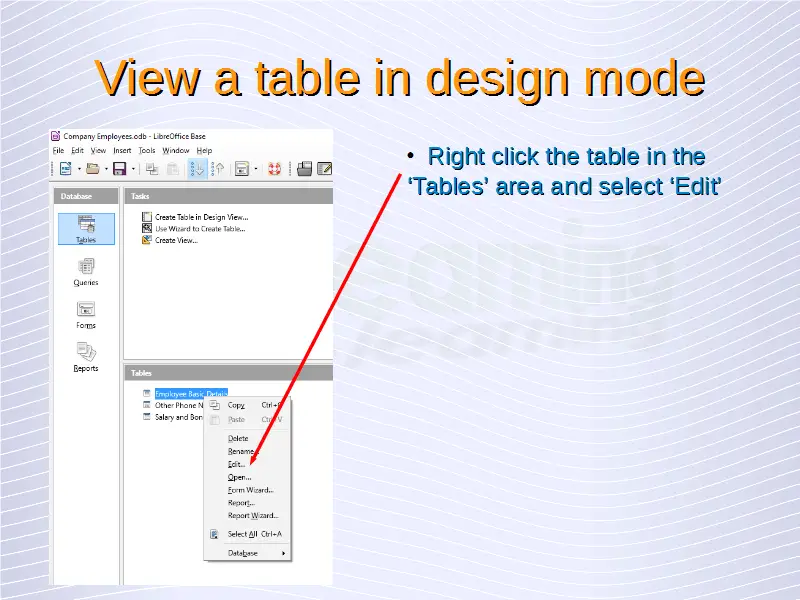Image resolution: width=800 pixels, height=600 pixels.
Task: Click Use Wizard to Create Table
Action: (199, 229)
